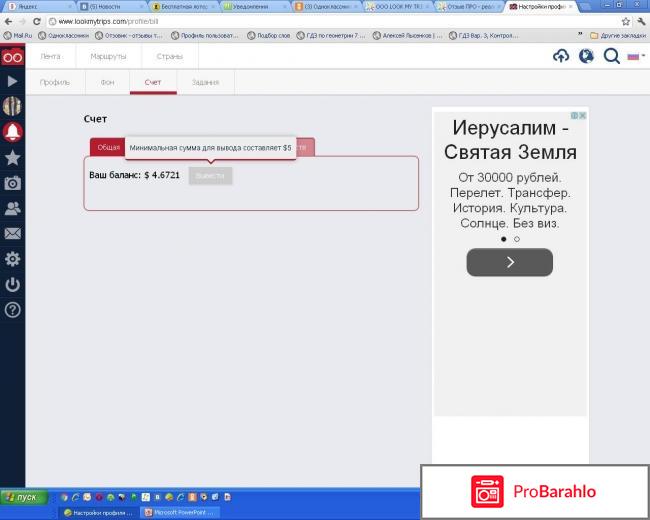The image size is (650, 520).
Task: Open the language flag dropdown
Action: [635, 57]
